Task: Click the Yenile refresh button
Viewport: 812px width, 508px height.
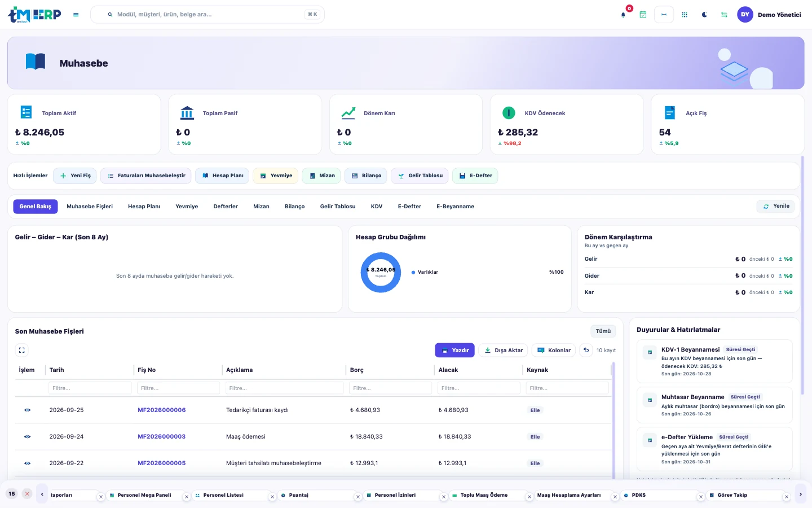Action: (x=775, y=206)
